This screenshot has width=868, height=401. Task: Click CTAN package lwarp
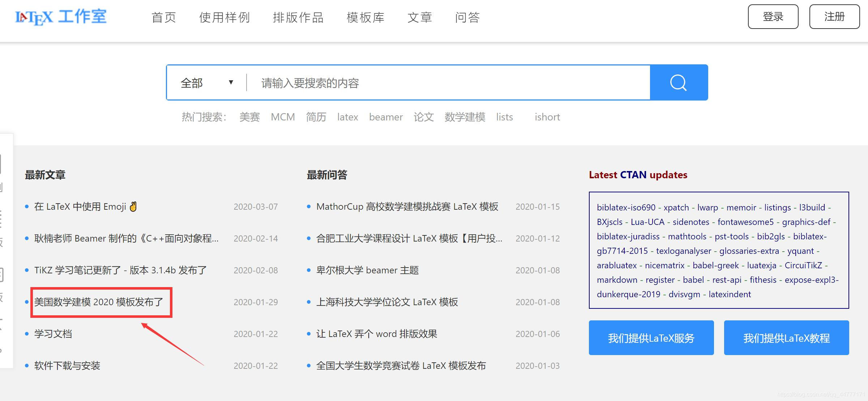[707, 208]
